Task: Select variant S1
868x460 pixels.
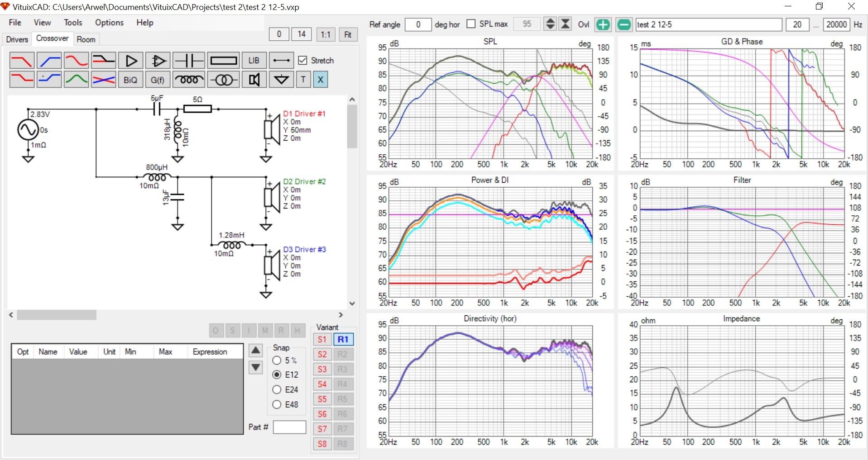Action: (x=322, y=339)
